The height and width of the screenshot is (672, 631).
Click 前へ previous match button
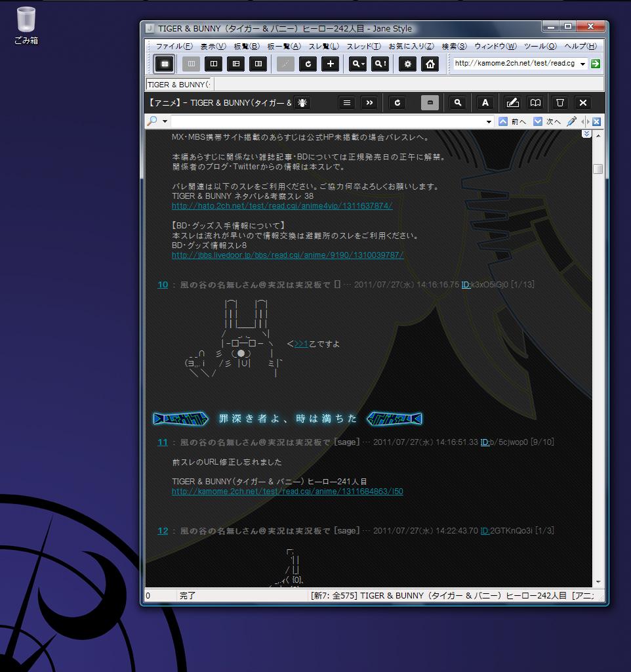[512, 121]
